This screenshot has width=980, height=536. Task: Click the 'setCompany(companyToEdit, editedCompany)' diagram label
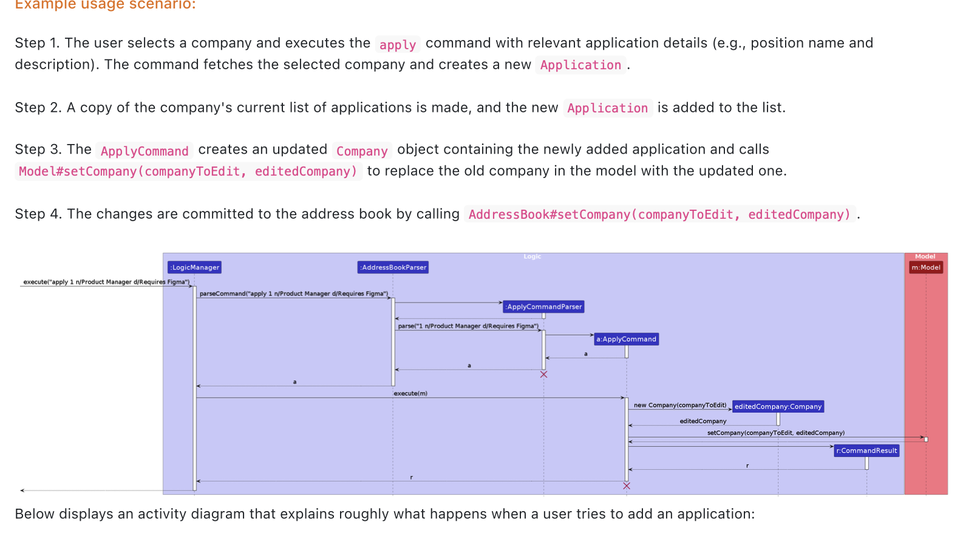pyautogui.click(x=776, y=433)
